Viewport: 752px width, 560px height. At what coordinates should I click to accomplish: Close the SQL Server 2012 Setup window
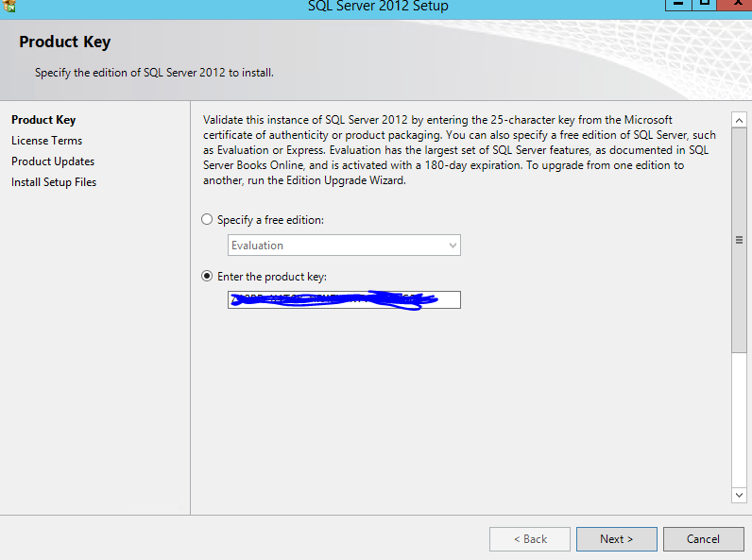coord(736,5)
